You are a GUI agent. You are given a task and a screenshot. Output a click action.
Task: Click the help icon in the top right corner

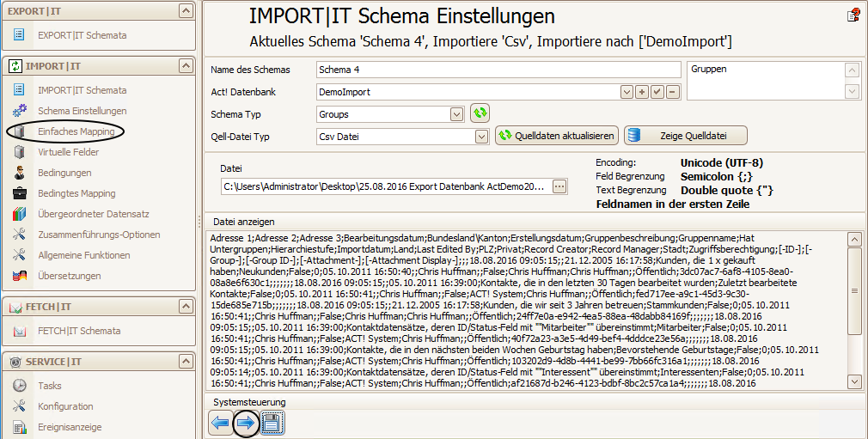tap(853, 15)
